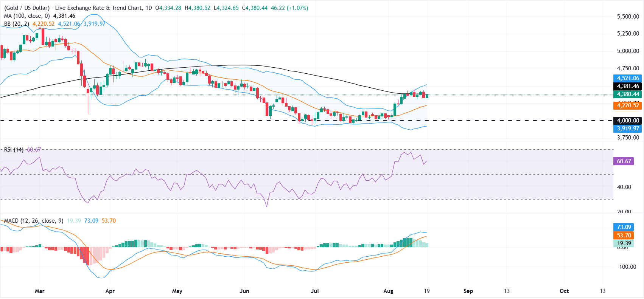Click the 5,000.00 price axis tick
644x299 pixels.
(x=628, y=51)
